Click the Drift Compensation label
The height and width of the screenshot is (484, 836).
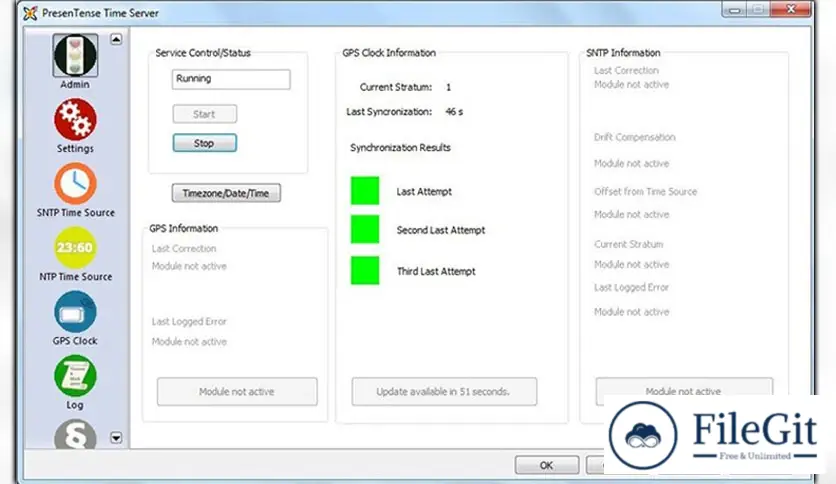coord(634,137)
